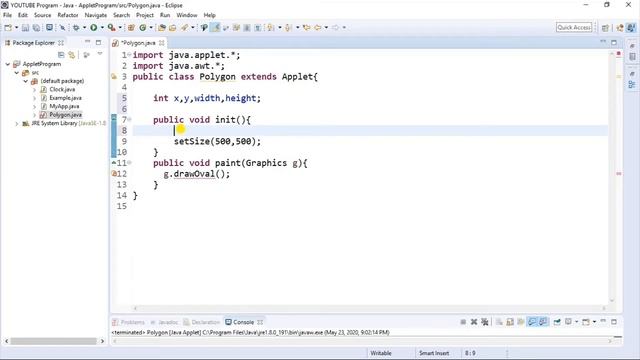Open the Open Console dropdown arrow
640x360 pixels.
(x=594, y=322)
